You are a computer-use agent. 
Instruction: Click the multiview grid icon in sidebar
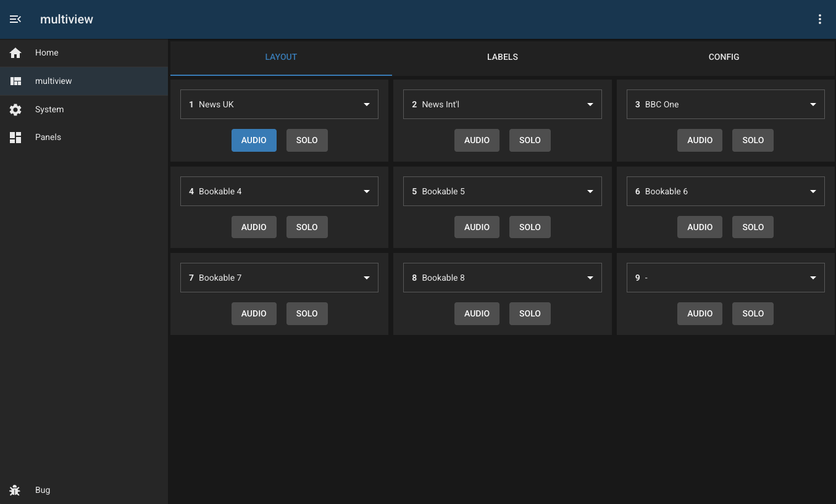(15, 81)
